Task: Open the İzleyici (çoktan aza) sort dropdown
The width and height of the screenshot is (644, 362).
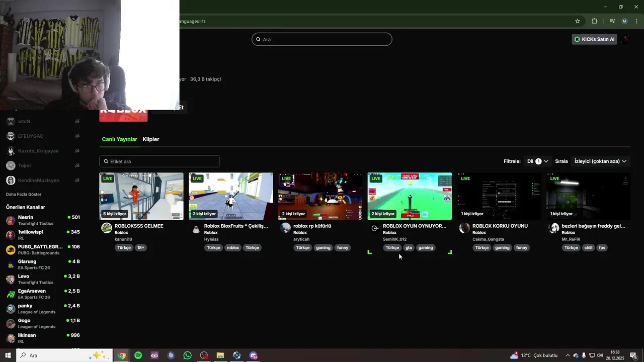Action: (x=600, y=161)
